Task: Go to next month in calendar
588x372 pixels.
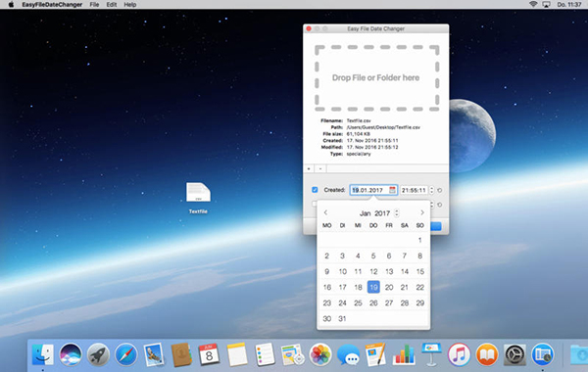Action: [422, 212]
